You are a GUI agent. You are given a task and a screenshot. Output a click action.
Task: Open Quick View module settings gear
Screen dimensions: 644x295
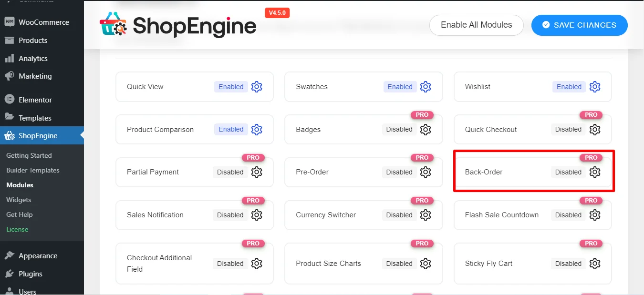[257, 87]
